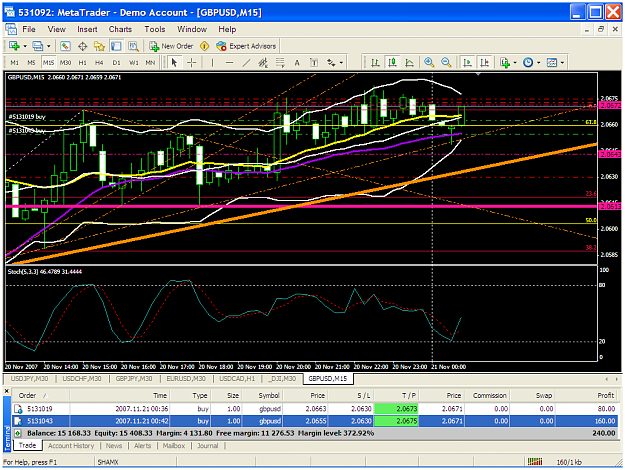Switch chart to D1 timeframe

[116, 63]
